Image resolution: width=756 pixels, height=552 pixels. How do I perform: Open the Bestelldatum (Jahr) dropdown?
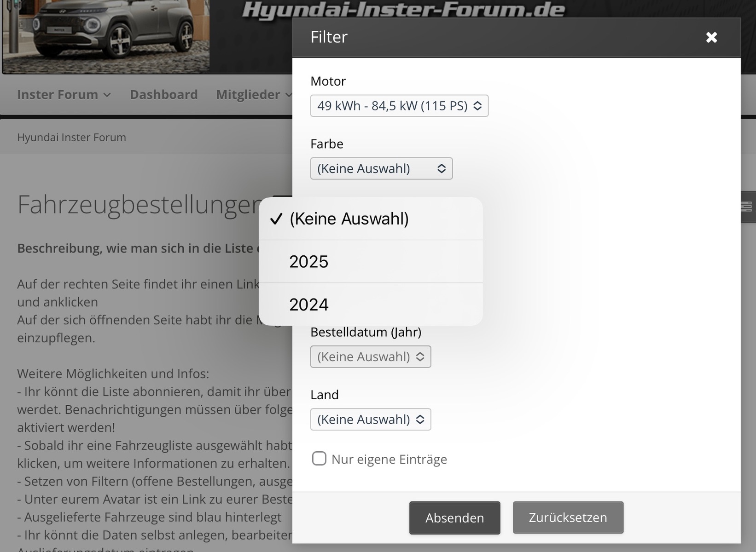(370, 356)
